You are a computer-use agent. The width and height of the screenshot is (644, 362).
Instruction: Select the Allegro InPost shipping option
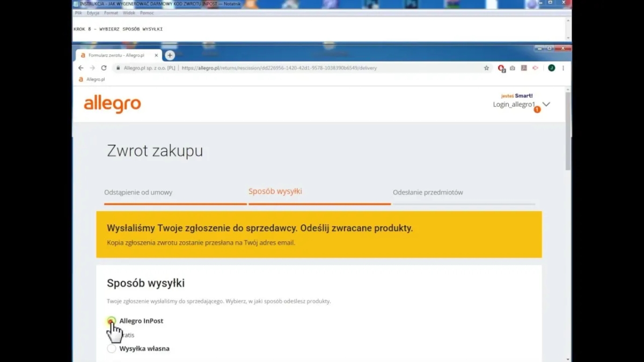pyautogui.click(x=112, y=321)
